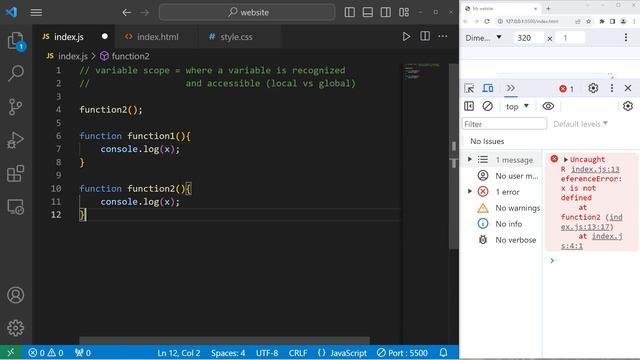Open the remote window status button

pos(11,353)
